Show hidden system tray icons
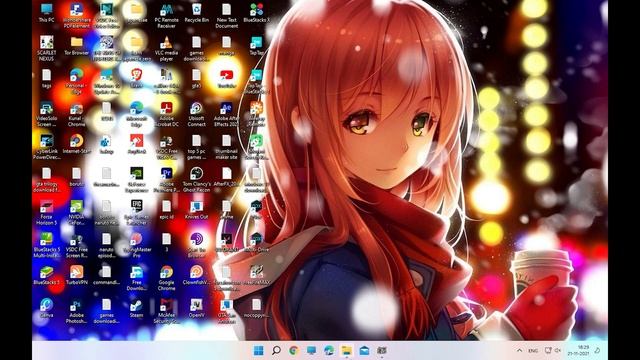Screen dimensions: 640x360 coord(519,350)
